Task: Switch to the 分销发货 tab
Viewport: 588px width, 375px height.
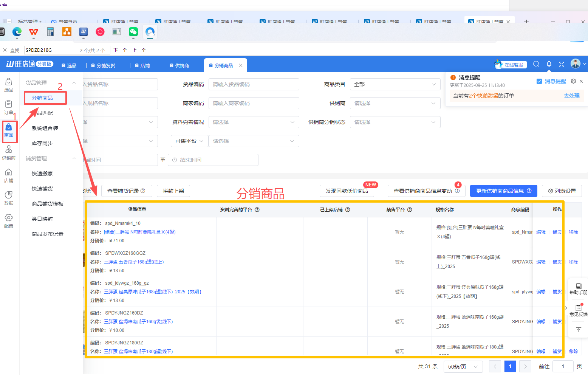Action: (103, 65)
